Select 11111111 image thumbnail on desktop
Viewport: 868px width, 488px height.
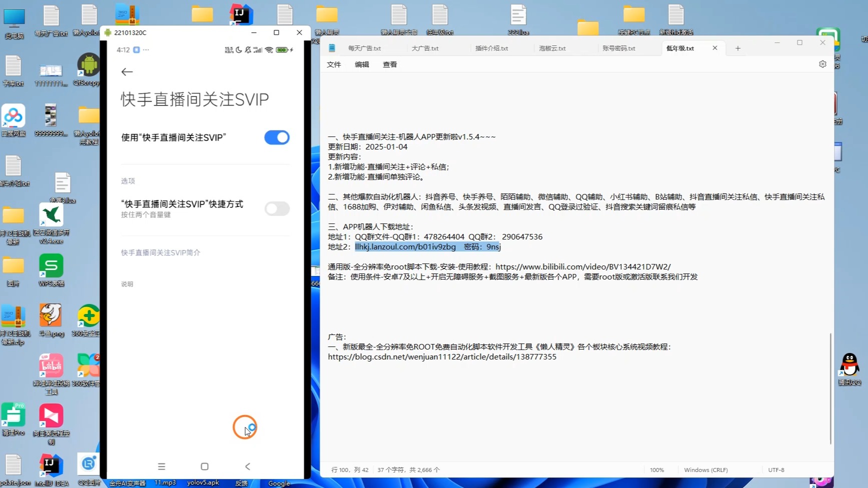tap(51, 75)
